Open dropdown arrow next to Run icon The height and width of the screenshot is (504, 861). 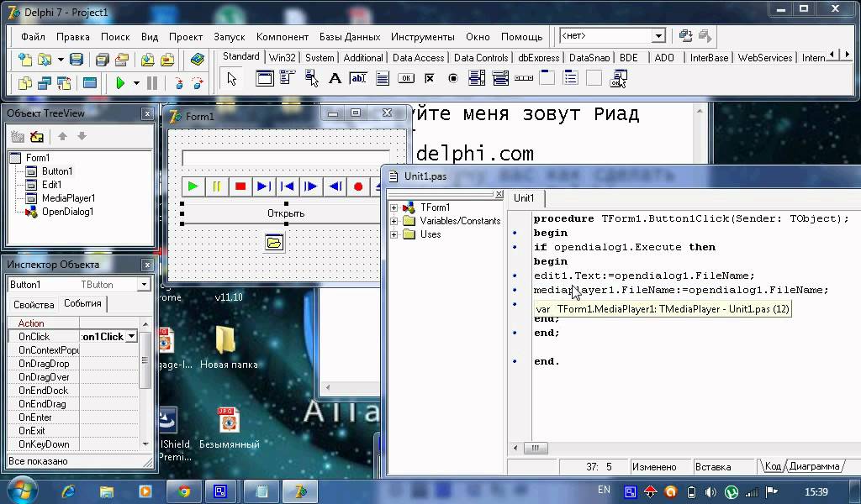tap(136, 83)
